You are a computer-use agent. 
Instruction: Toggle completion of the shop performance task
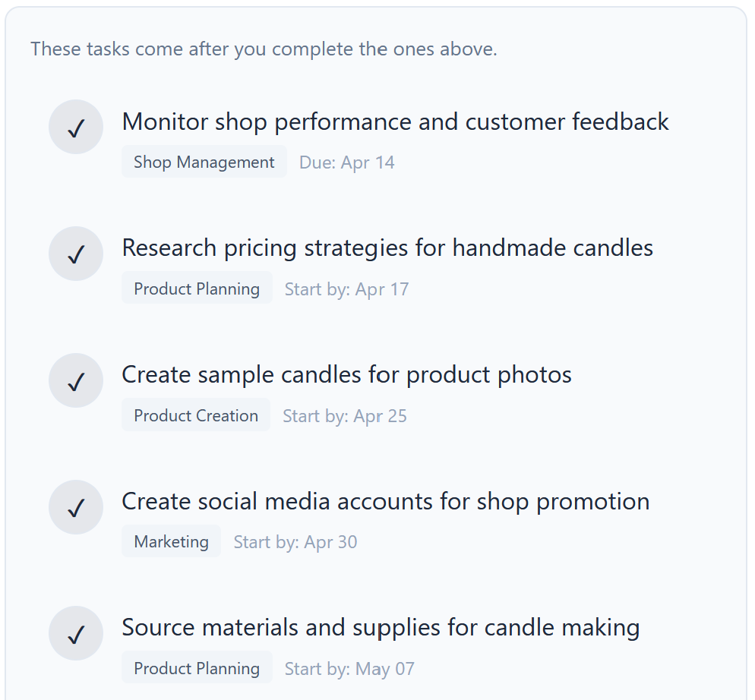tap(76, 127)
